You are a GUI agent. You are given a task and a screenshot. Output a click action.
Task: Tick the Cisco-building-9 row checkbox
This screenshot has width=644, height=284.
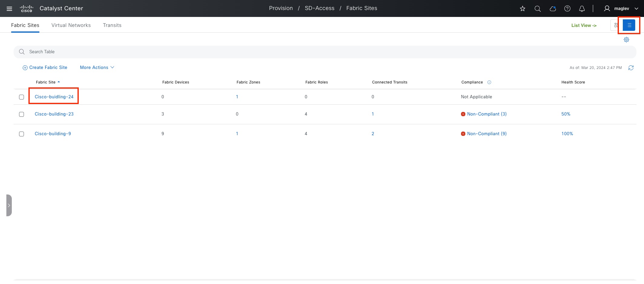(21, 134)
